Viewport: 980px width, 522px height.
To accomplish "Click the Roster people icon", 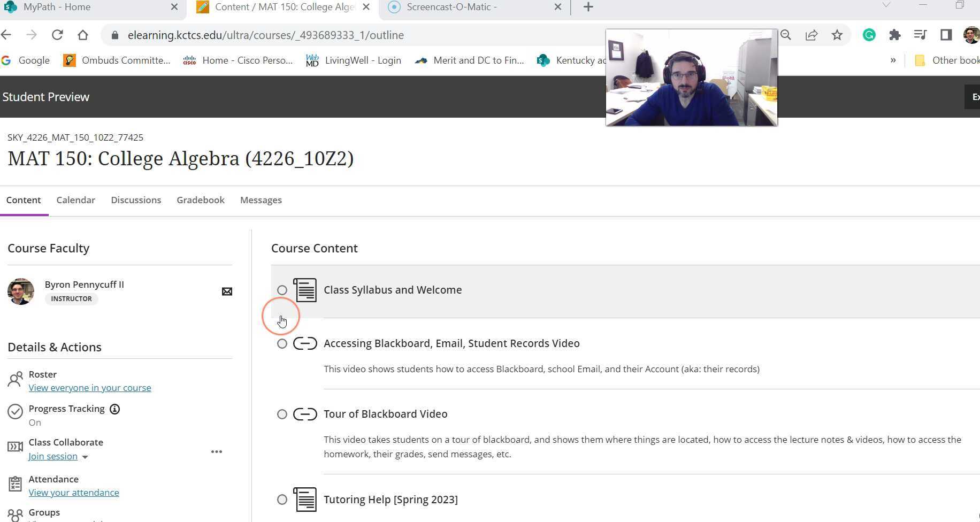I will 15,380.
